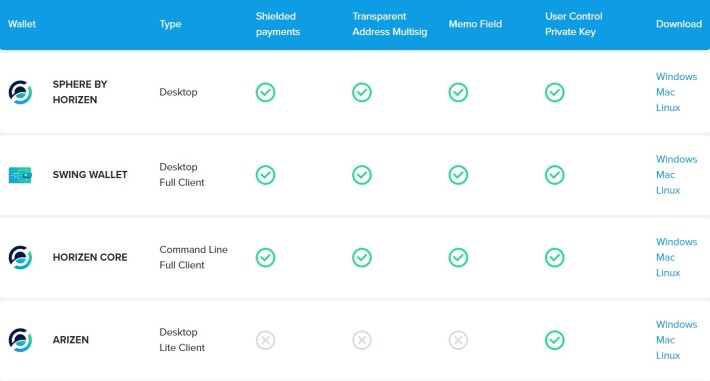Click the Command Line Full Client cell
The width and height of the screenshot is (710, 381).
pyautogui.click(x=193, y=257)
